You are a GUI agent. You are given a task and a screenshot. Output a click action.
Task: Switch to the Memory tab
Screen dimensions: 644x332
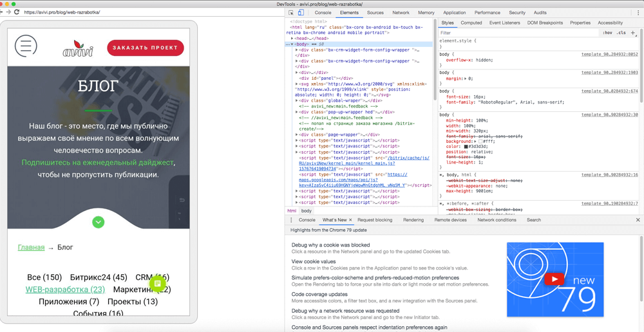pos(426,13)
